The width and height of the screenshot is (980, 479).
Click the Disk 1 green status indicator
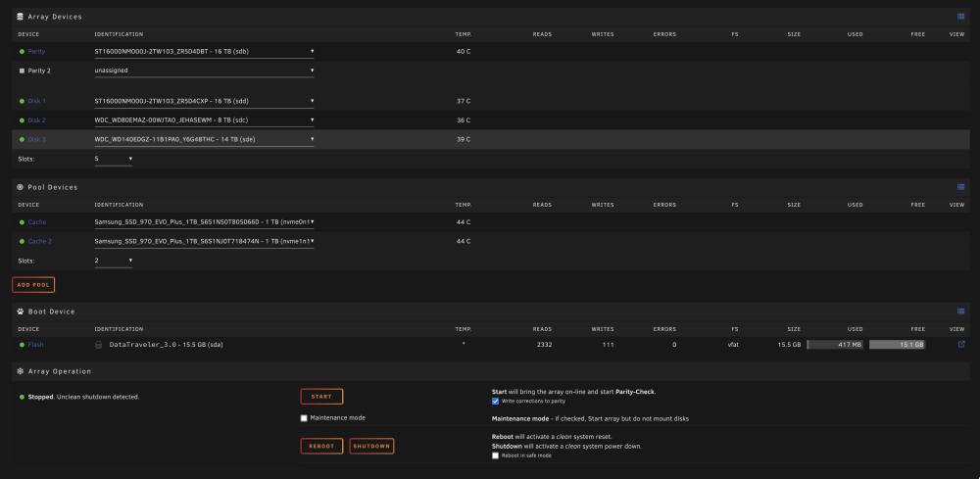coord(22,101)
